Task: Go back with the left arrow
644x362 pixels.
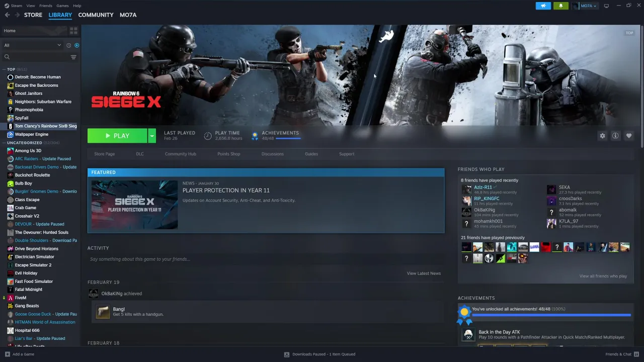Action: point(7,15)
